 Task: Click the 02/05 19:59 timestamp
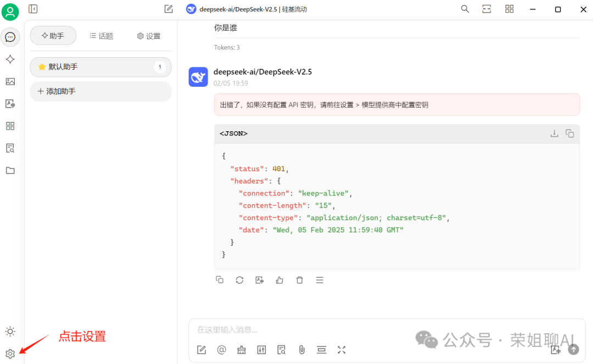tap(231, 83)
